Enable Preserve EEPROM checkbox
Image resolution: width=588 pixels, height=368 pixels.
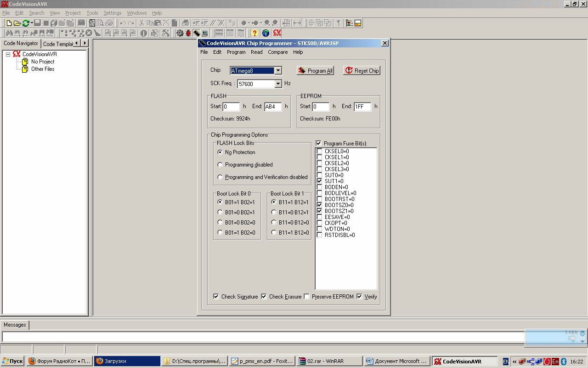tap(306, 297)
